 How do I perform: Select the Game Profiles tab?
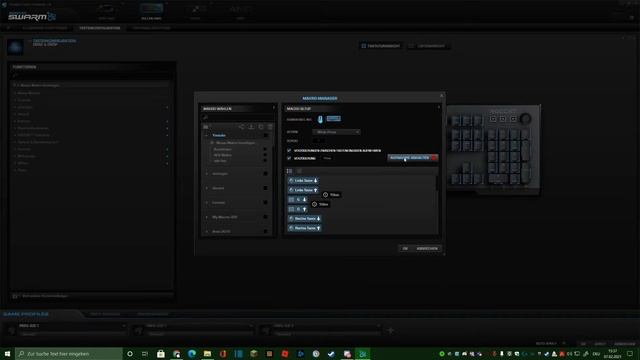[x=26, y=314]
